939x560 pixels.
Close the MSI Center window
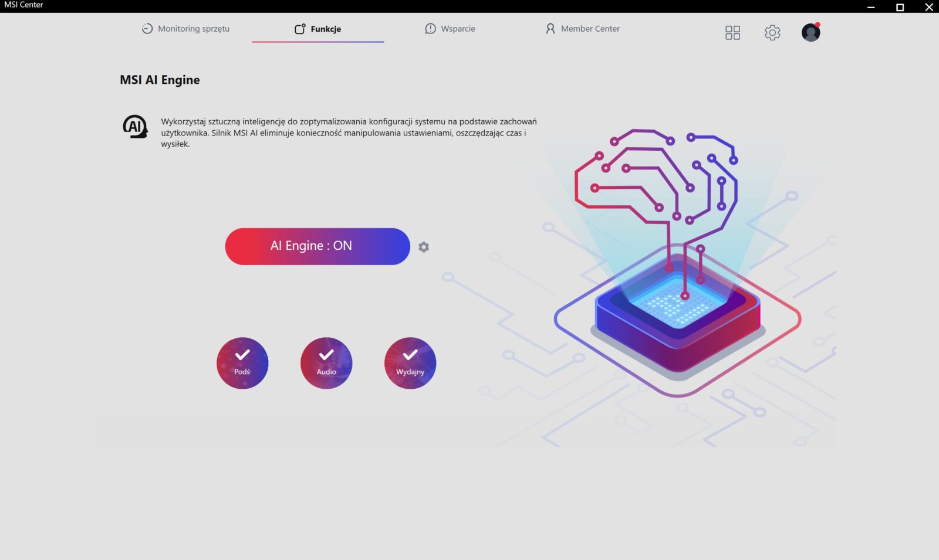pos(928,7)
